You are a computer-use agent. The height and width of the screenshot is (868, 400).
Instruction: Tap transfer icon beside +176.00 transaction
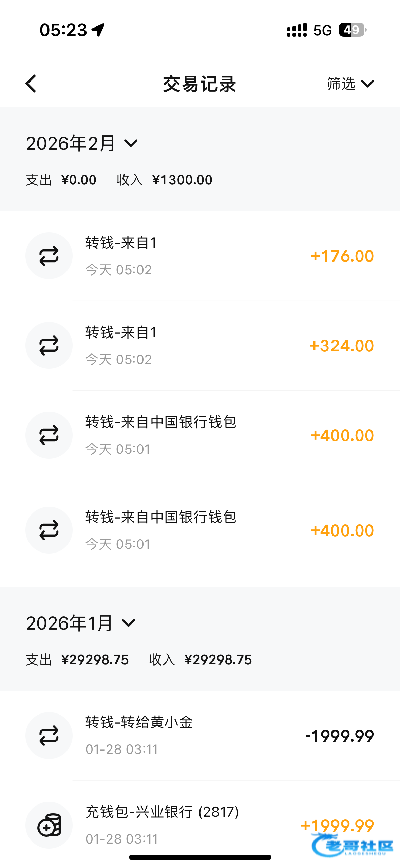tap(49, 256)
